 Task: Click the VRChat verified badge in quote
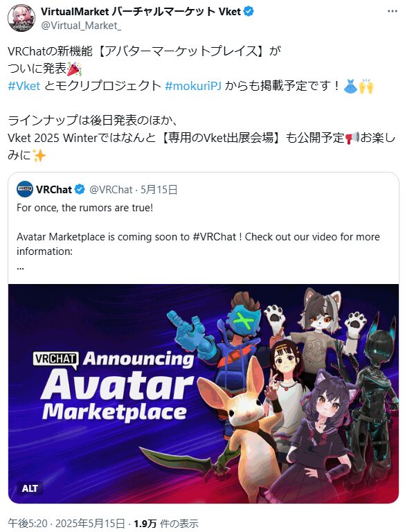pyautogui.click(x=80, y=189)
